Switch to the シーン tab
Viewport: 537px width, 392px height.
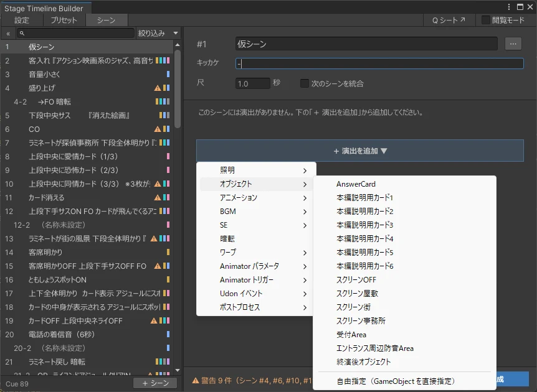click(x=107, y=20)
